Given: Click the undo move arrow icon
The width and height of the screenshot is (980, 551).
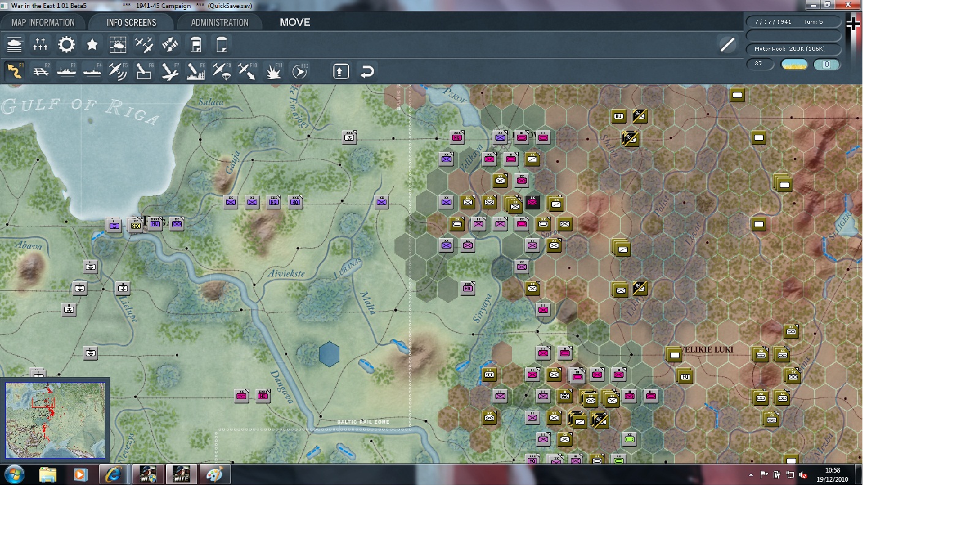Looking at the screenshot, I should [367, 71].
